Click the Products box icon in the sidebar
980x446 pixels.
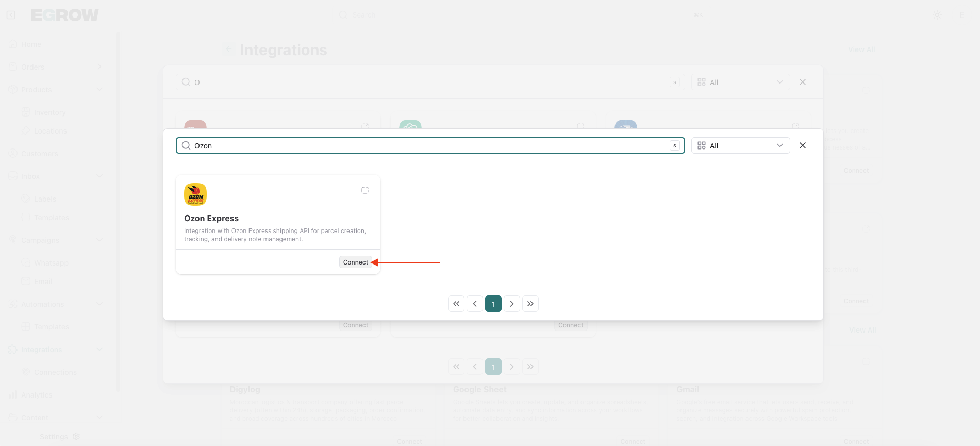point(13,90)
